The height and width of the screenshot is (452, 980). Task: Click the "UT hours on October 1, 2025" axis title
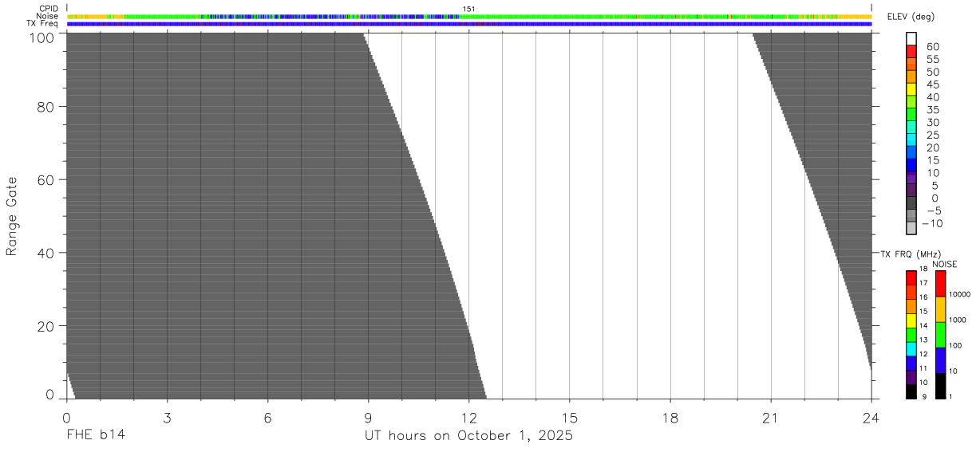(x=469, y=436)
